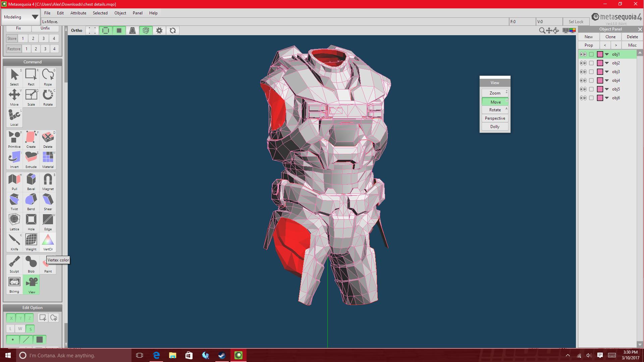Open the Primitive tool
Image resolution: width=644 pixels, height=362 pixels.
coord(14,139)
